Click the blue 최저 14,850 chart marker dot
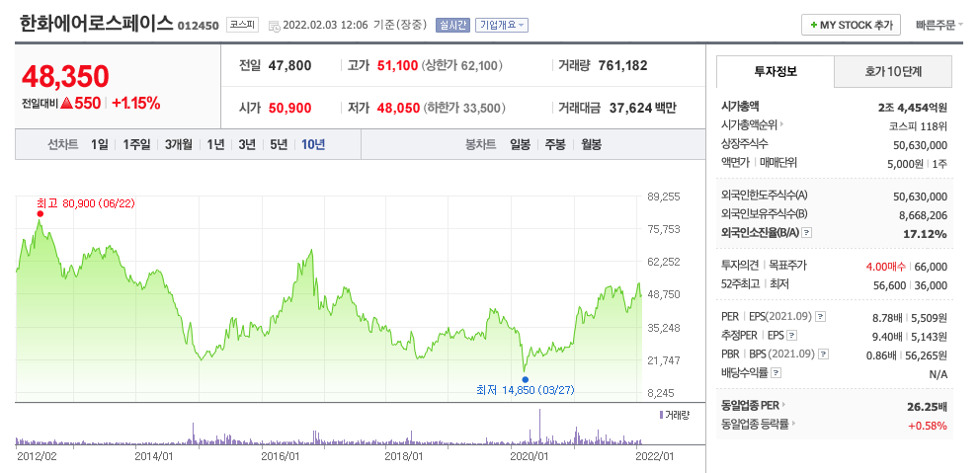The image size is (980, 473). tap(525, 379)
